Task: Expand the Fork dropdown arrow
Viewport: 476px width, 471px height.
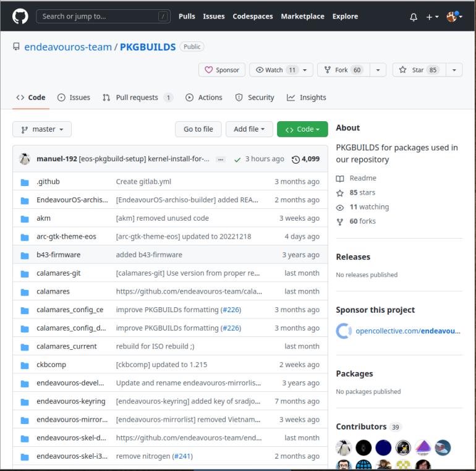Action: [378, 70]
